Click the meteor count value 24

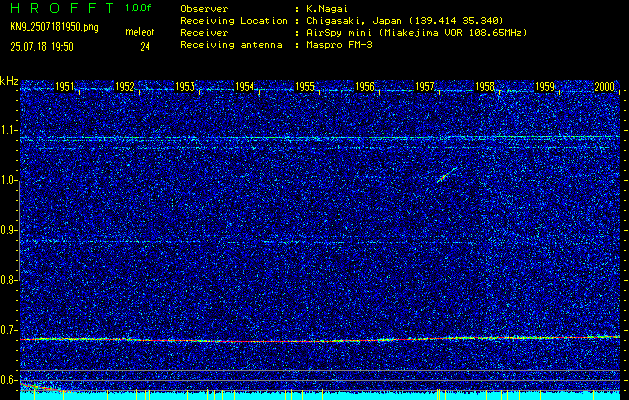pyautogui.click(x=145, y=47)
